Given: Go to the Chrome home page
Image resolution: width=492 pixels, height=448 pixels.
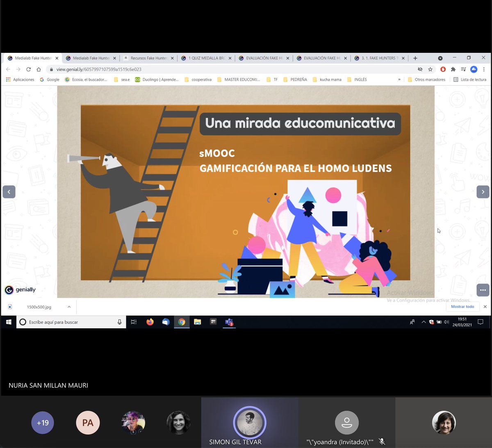Looking at the screenshot, I should tap(39, 69).
